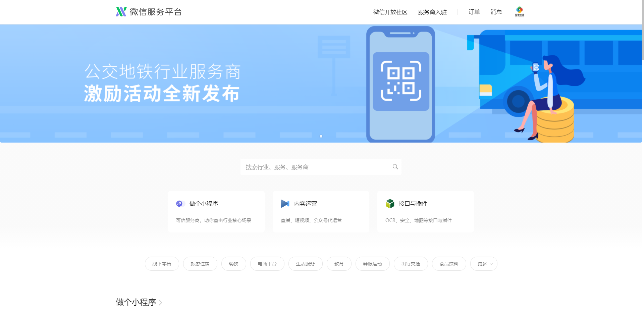Click the search magnifier icon
The width and height of the screenshot is (644, 314).
pos(395,167)
